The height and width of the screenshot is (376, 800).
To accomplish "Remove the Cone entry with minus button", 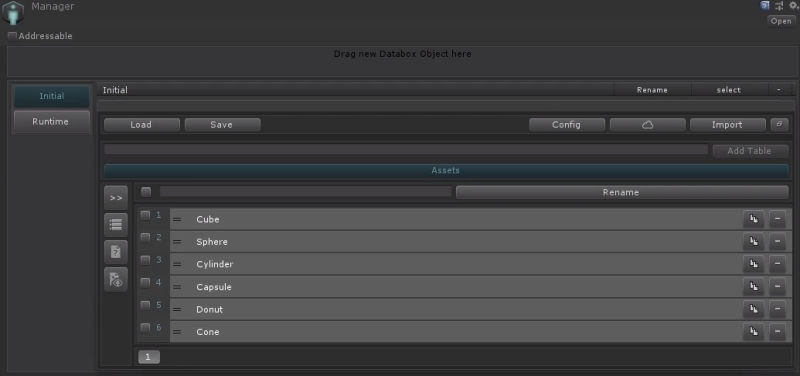I will [x=778, y=332].
